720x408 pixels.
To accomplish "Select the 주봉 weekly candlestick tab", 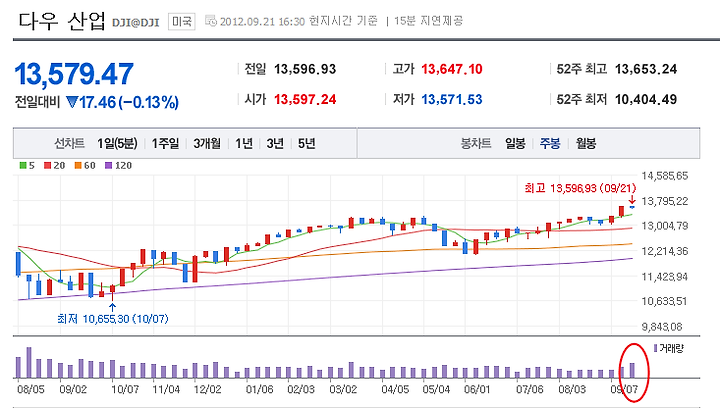I will pyautogui.click(x=550, y=144).
